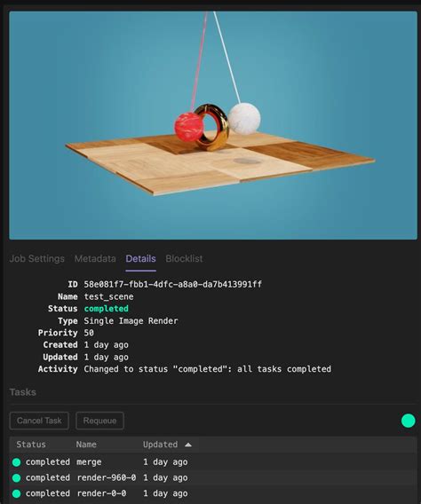This screenshot has width=421, height=504.
Task: Click the Updated column sort arrow
Action: click(x=188, y=445)
